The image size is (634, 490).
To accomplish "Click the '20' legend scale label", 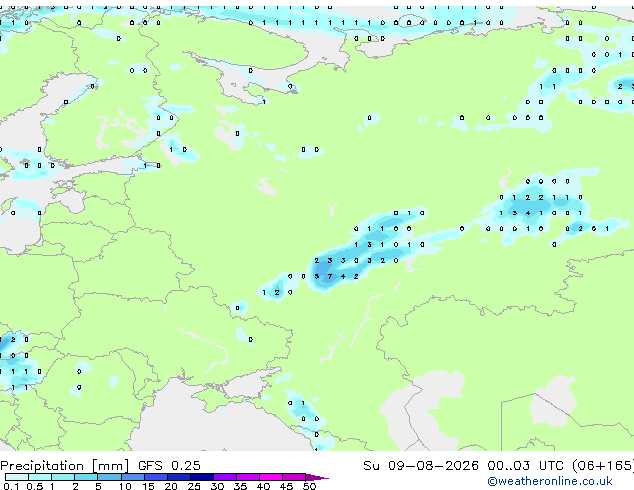I will pos(171,486).
